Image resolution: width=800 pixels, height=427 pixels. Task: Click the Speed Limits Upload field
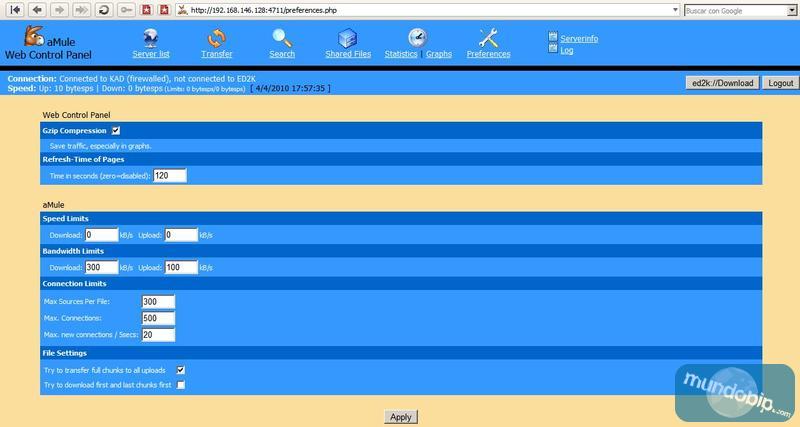[x=181, y=235]
